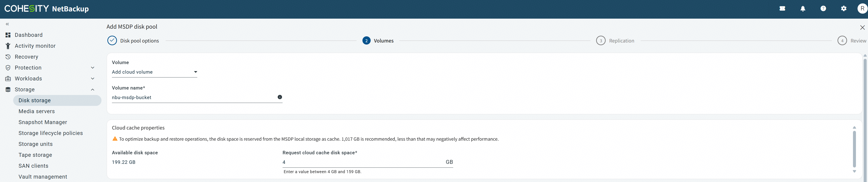Open the settings gear icon
The height and width of the screenshot is (182, 868).
click(x=843, y=9)
